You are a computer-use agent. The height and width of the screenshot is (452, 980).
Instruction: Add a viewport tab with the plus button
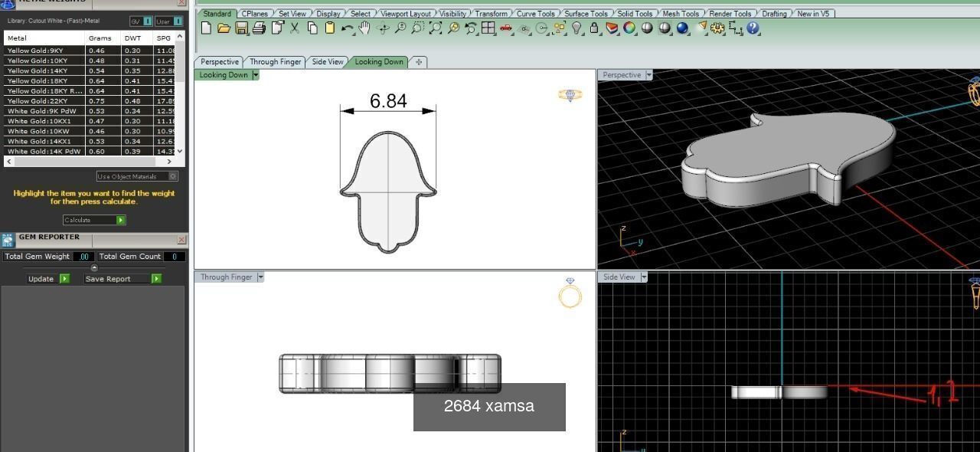pyautogui.click(x=418, y=62)
